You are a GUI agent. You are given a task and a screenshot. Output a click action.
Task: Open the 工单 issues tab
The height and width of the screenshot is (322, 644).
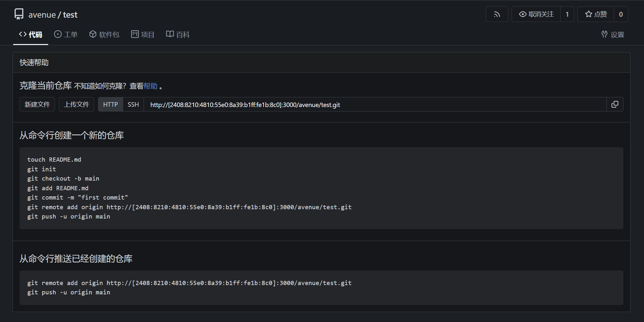66,35
